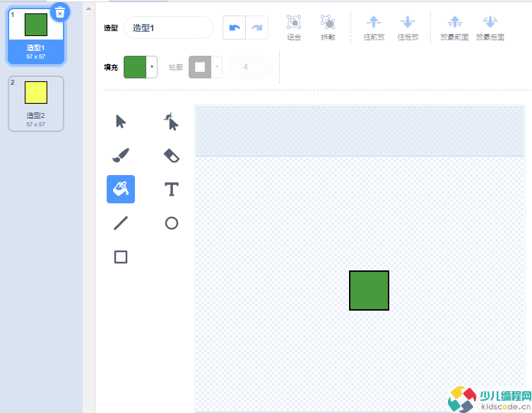
Task: Select the Eraser tool
Action: click(x=171, y=155)
